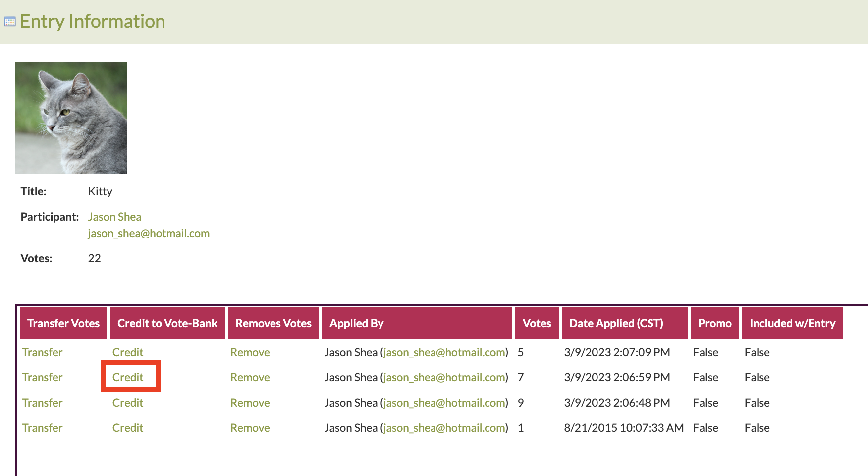
Task: Click Transfer for the 7-vote row
Action: coord(43,377)
